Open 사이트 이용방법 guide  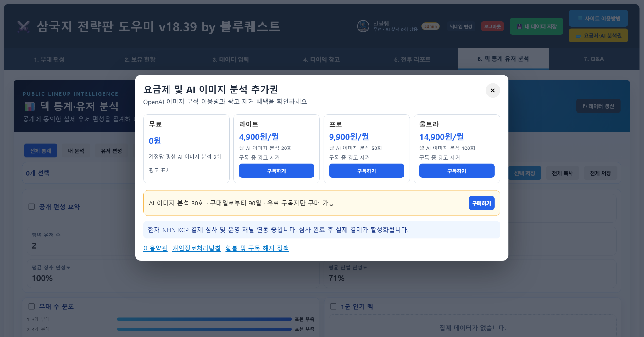pos(598,18)
